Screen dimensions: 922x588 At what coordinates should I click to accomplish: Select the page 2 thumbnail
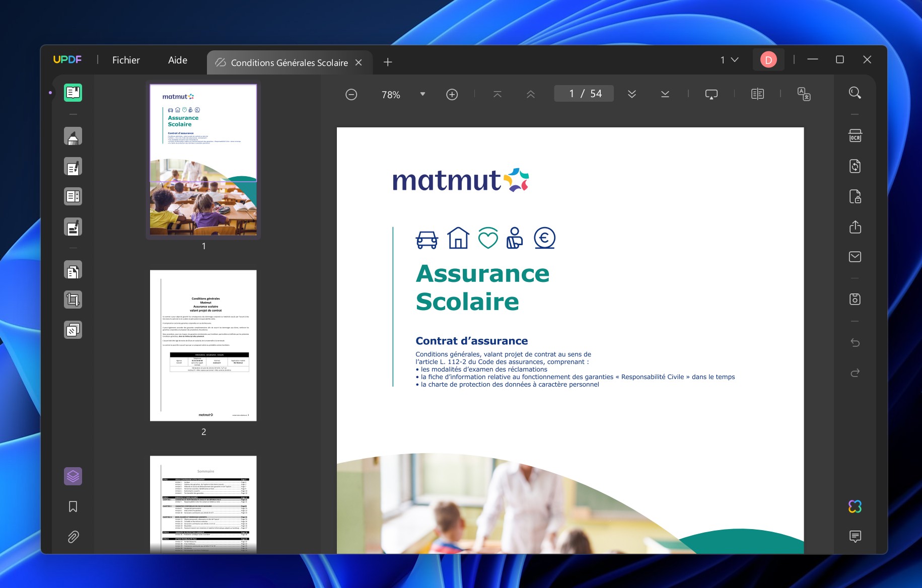[x=203, y=345]
